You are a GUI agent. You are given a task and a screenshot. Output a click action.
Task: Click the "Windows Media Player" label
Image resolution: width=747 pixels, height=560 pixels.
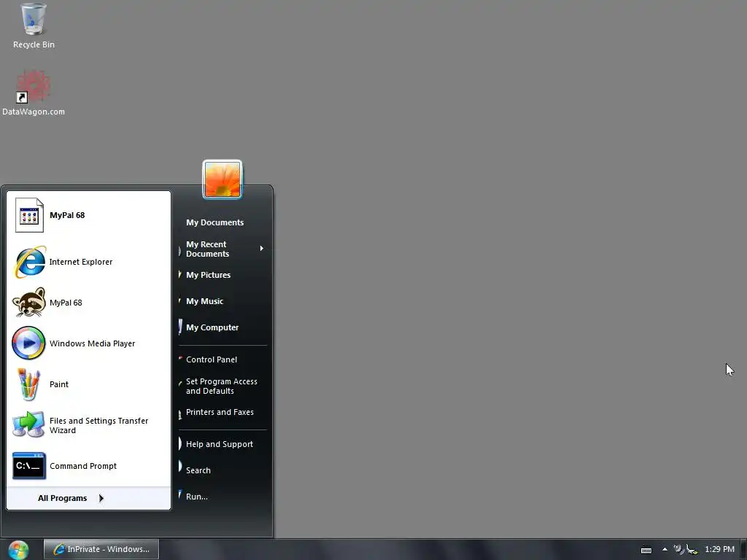pyautogui.click(x=93, y=343)
